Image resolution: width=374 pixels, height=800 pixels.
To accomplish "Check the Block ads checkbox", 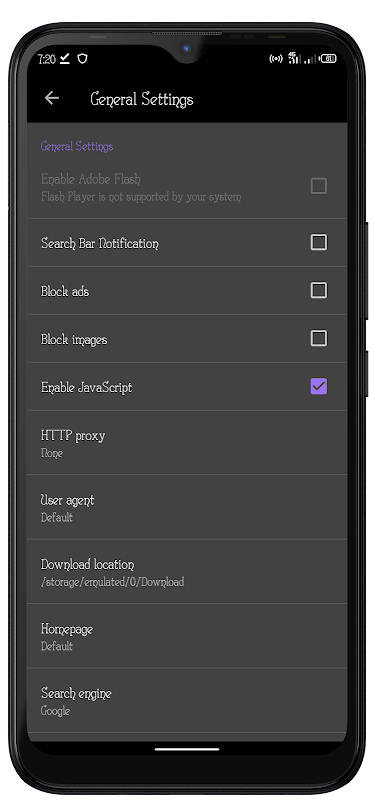I will tap(318, 290).
